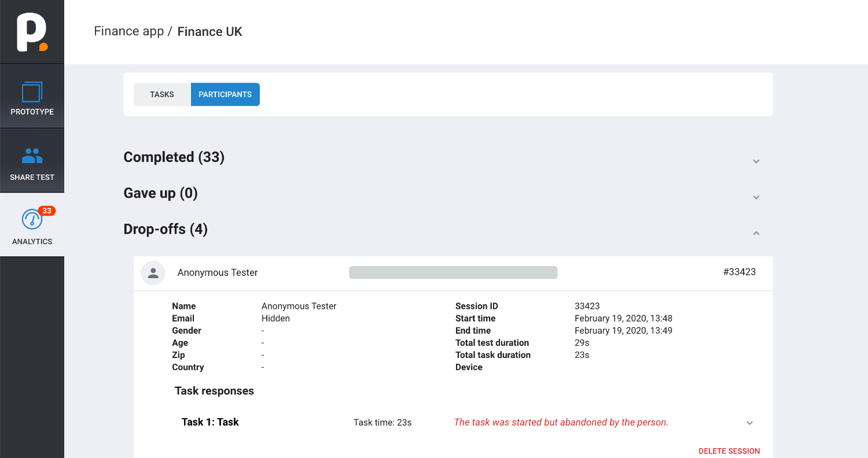The width and height of the screenshot is (868, 458).
Task: Click the Anonymous Tester avatar icon
Action: pos(153,273)
